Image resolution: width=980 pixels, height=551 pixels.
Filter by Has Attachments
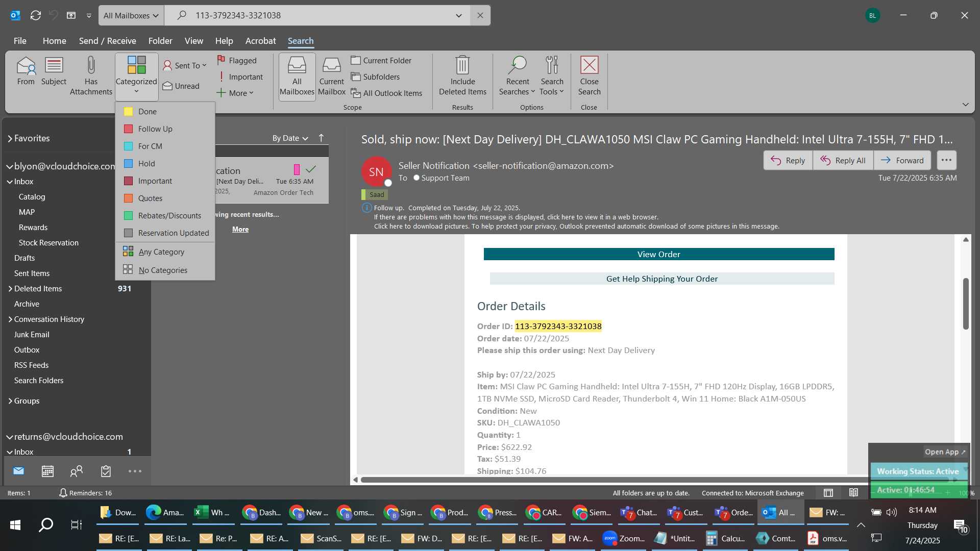[91, 76]
